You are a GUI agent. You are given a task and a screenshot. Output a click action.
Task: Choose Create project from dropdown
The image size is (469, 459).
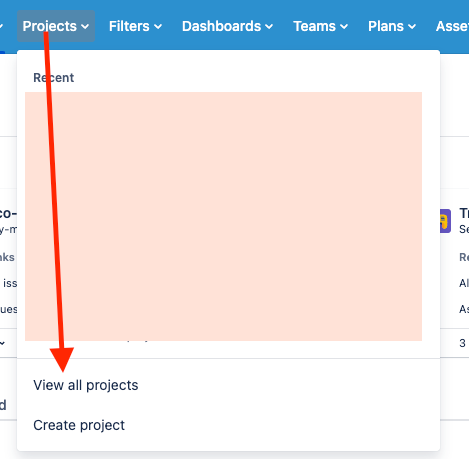[79, 425]
